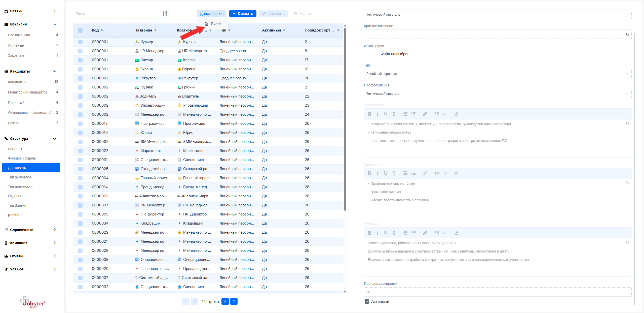The image size is (644, 313).
Task: Click the link icon in Требования editor
Action: 425,173
